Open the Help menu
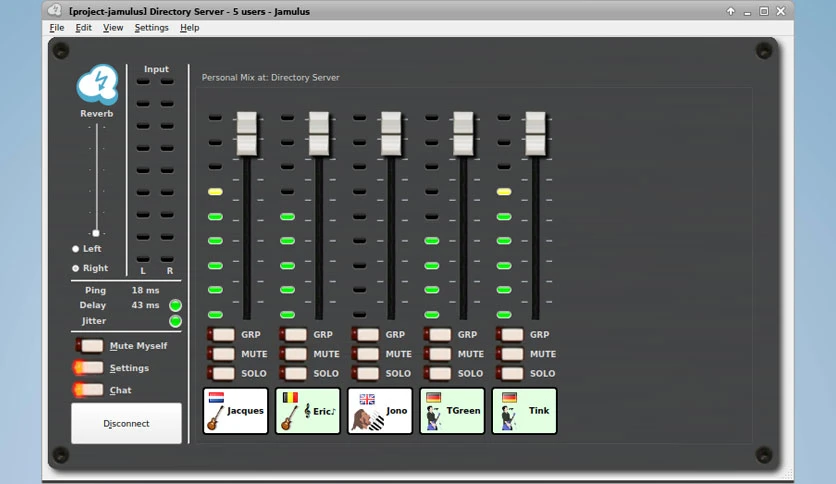Viewport: 836px width, 484px height. click(x=189, y=28)
